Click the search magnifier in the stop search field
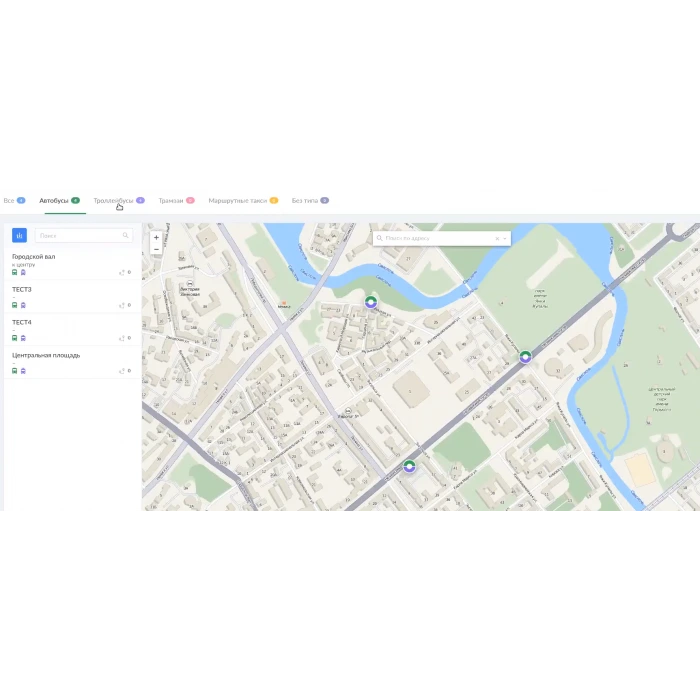The image size is (700, 700). point(125,236)
